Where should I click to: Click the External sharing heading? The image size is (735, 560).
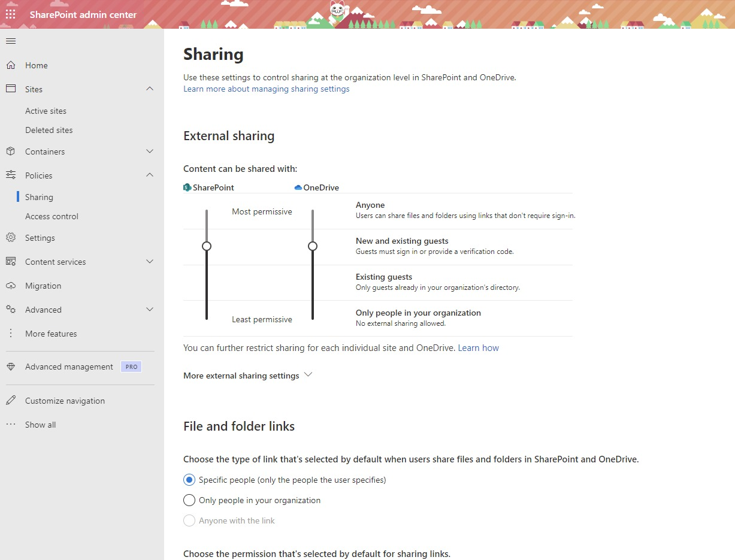point(229,136)
